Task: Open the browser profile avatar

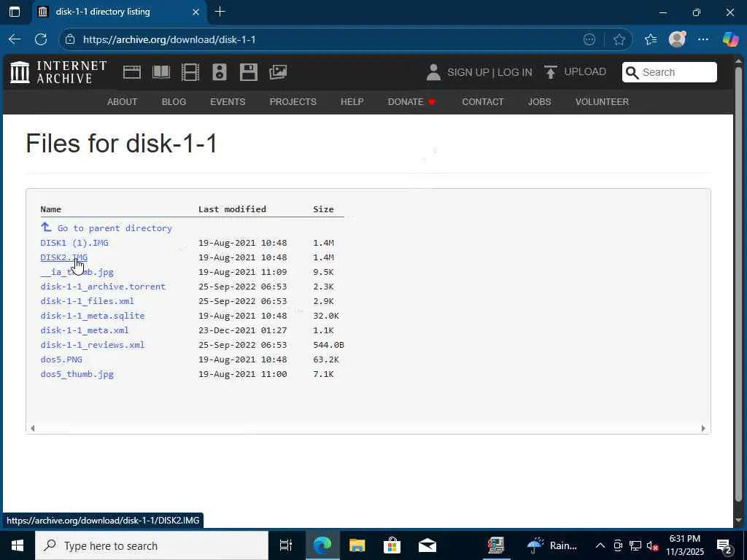Action: pos(677,39)
